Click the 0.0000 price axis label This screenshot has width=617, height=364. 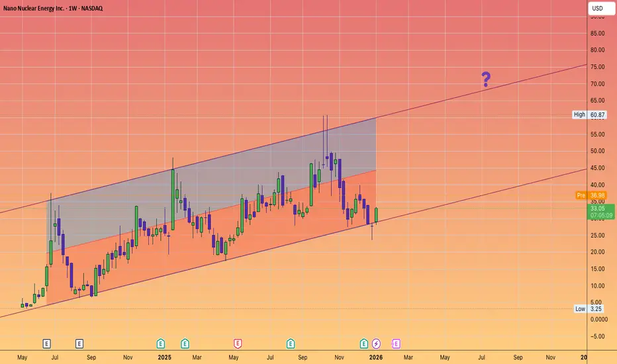[599, 320]
